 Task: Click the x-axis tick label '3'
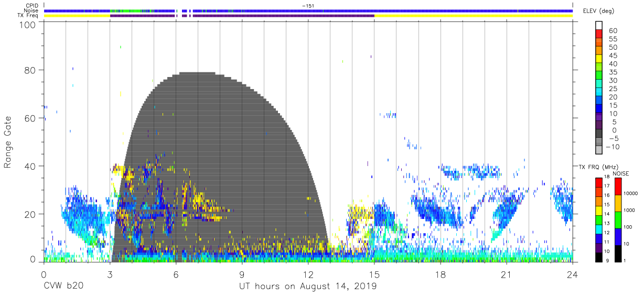pyautogui.click(x=110, y=274)
